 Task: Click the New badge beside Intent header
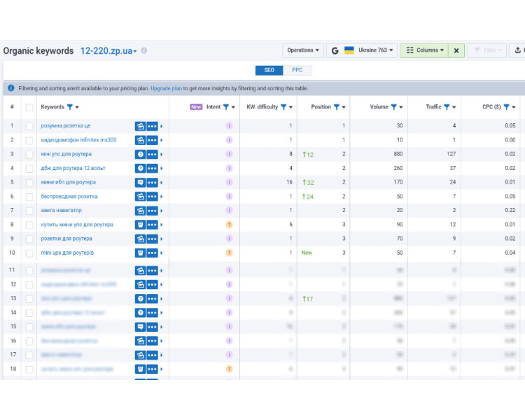[196, 107]
